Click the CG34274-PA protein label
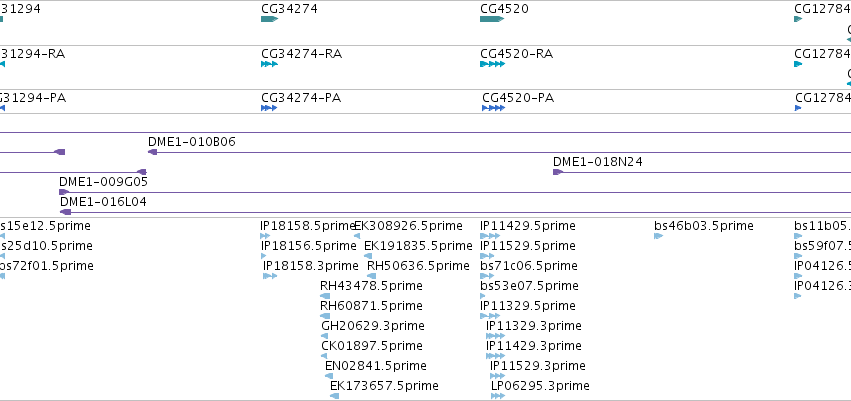This screenshot has height=401, width=851. point(301,98)
